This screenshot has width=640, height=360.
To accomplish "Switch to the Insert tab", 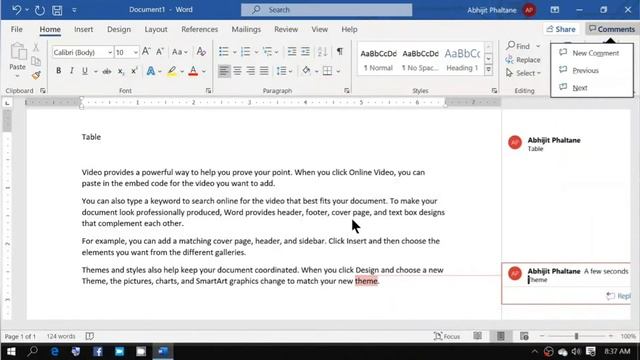I will (84, 29).
